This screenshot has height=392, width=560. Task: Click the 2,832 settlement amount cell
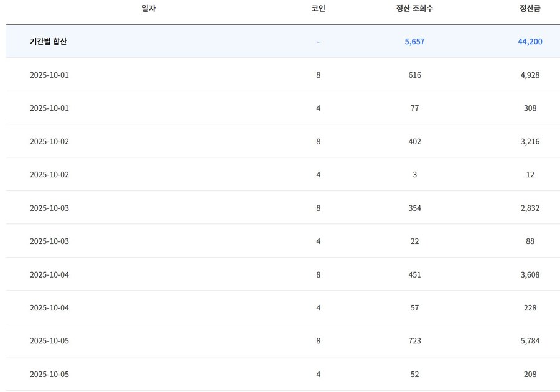click(x=530, y=208)
